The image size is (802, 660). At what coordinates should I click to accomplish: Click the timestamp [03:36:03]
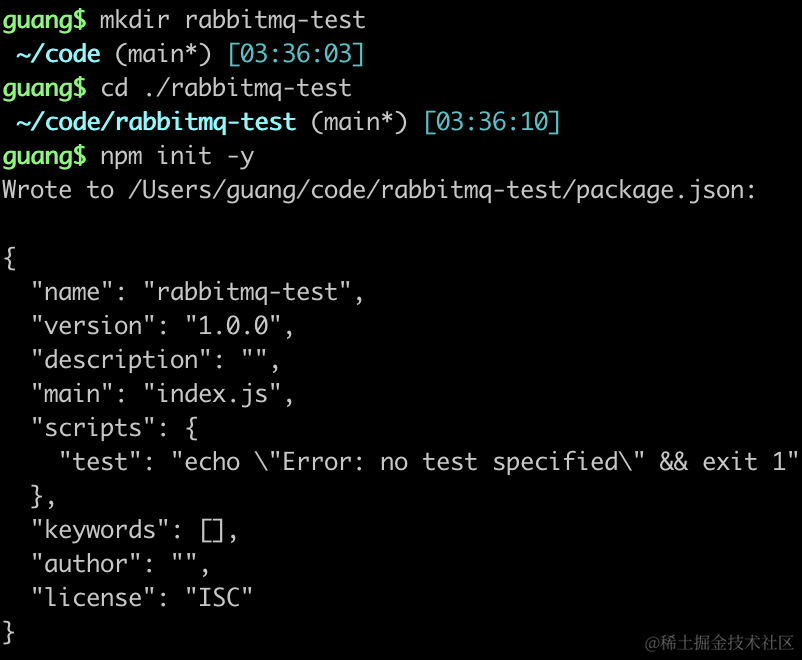(x=296, y=54)
